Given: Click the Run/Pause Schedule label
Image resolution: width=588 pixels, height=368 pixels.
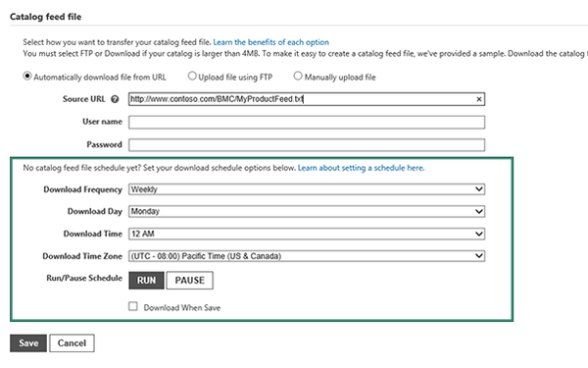Looking at the screenshot, I should point(84,279).
